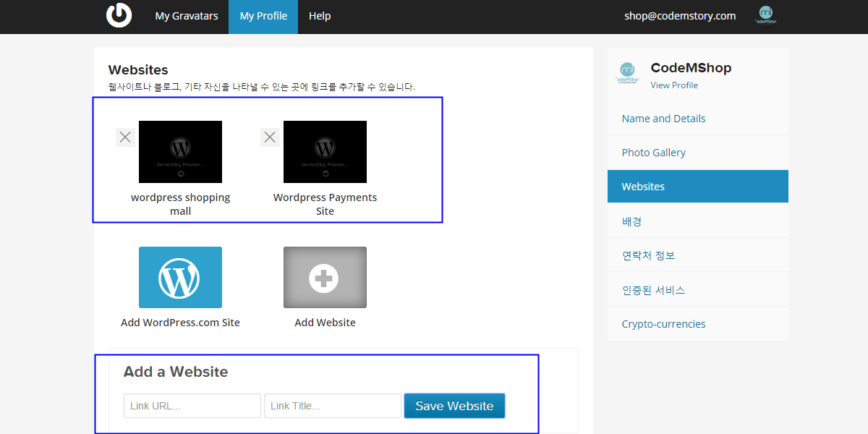Open the Name and Details section

663,118
